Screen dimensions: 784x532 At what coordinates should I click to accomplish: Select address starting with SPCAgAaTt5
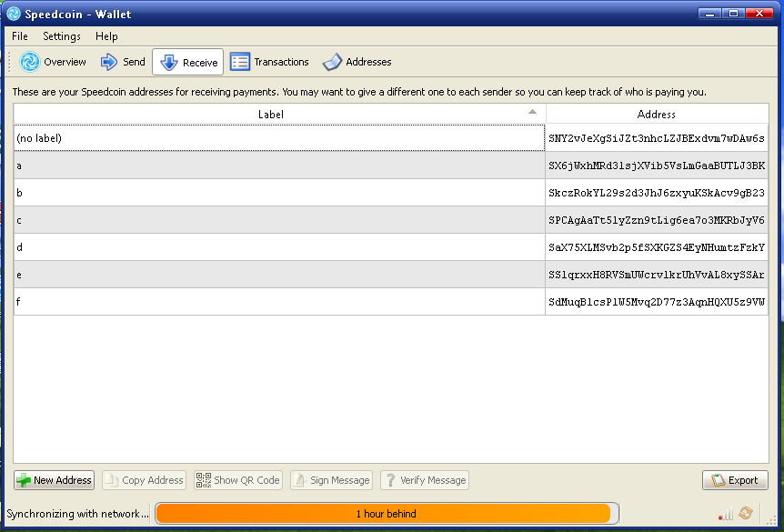pos(657,220)
